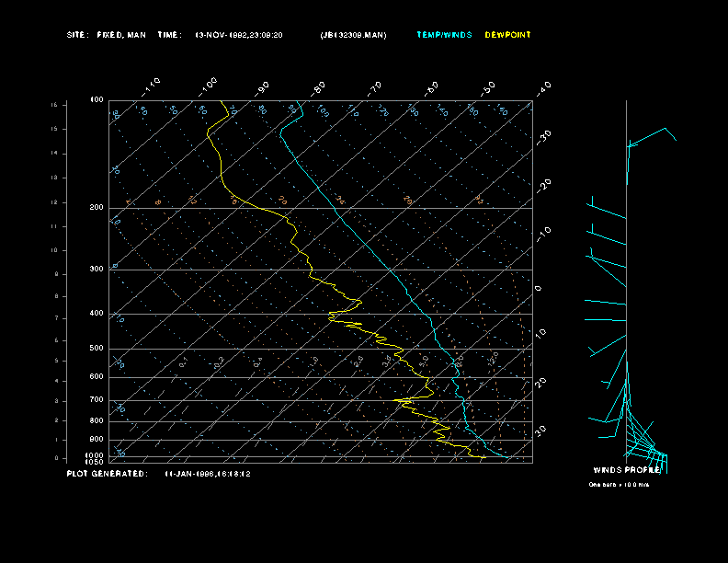Image resolution: width=728 pixels, height=563 pixels.
Task: Click the 800 pressure level label
Action: click(97, 420)
